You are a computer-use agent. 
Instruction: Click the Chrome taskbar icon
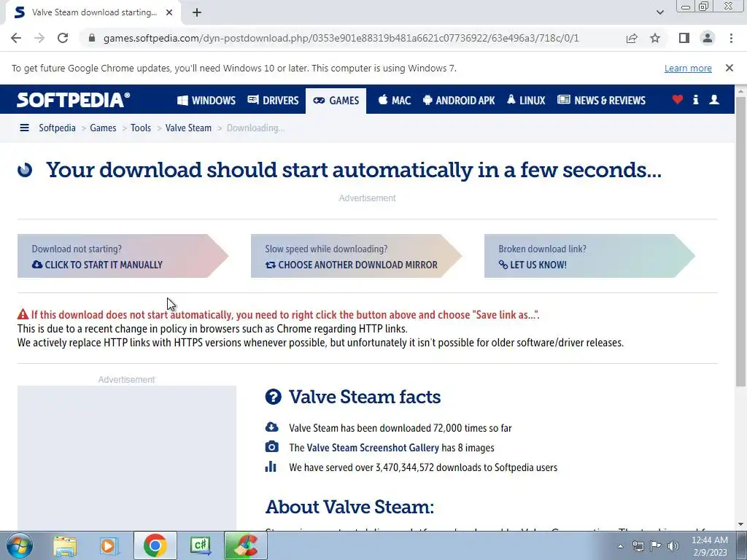pyautogui.click(x=155, y=545)
